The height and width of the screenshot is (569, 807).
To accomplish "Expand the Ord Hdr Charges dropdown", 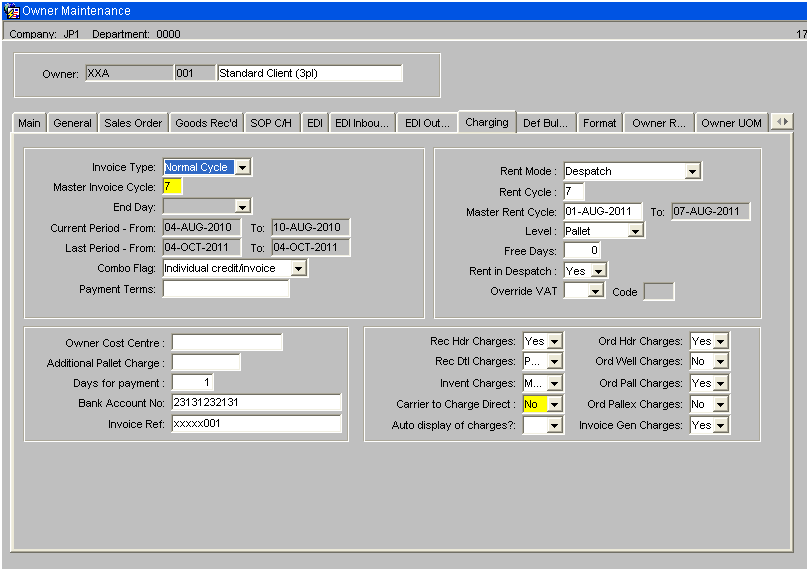I will pyautogui.click(x=721, y=341).
